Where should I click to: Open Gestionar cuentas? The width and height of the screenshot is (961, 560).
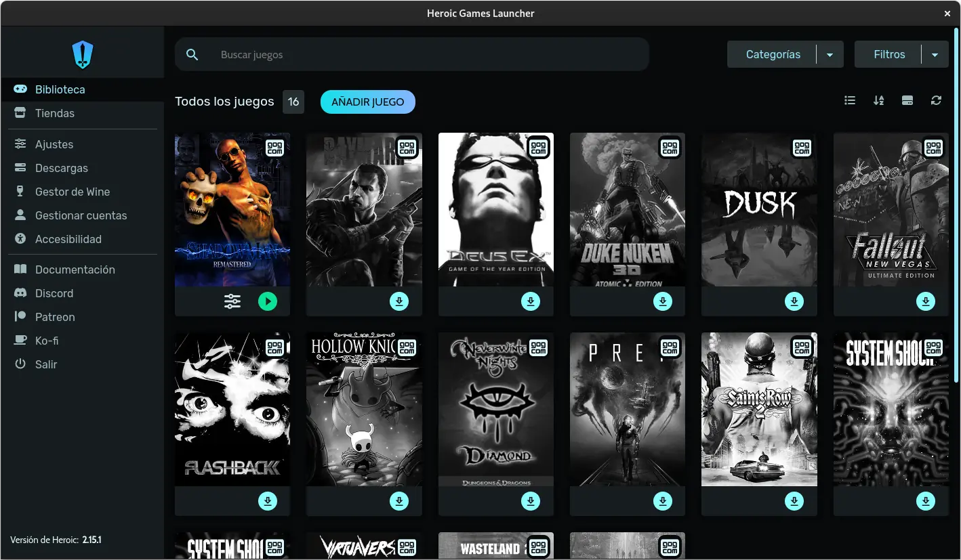point(82,215)
